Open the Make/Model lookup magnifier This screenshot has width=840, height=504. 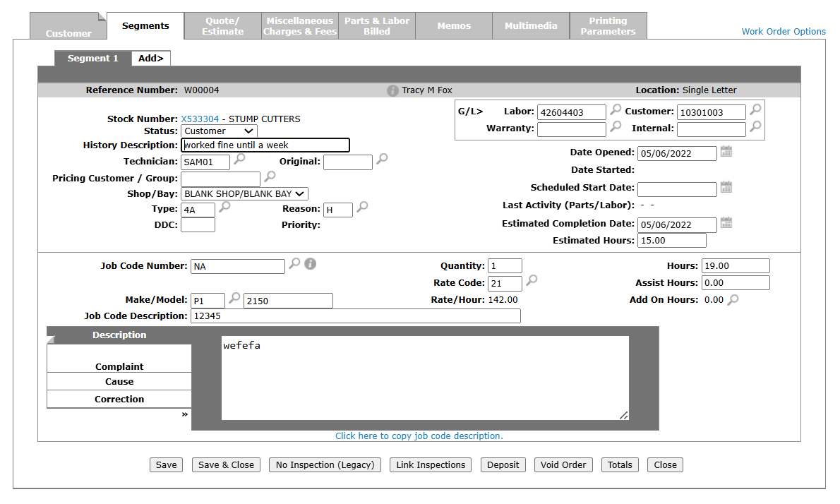pos(235,299)
